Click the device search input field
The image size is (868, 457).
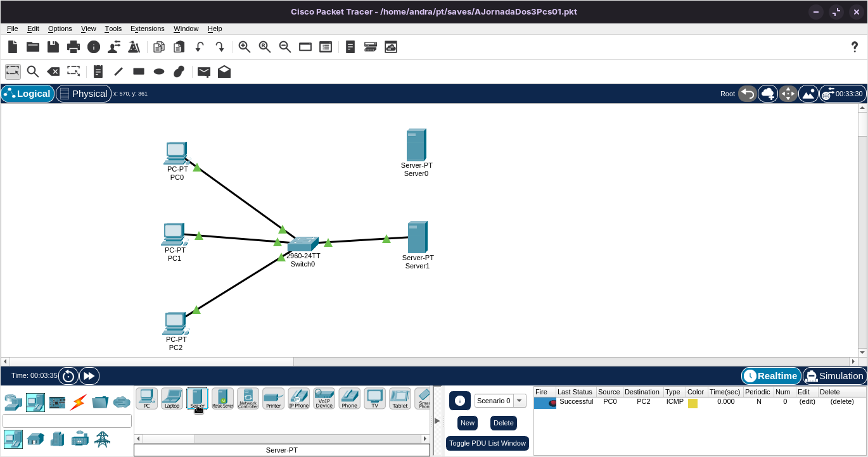[67, 421]
